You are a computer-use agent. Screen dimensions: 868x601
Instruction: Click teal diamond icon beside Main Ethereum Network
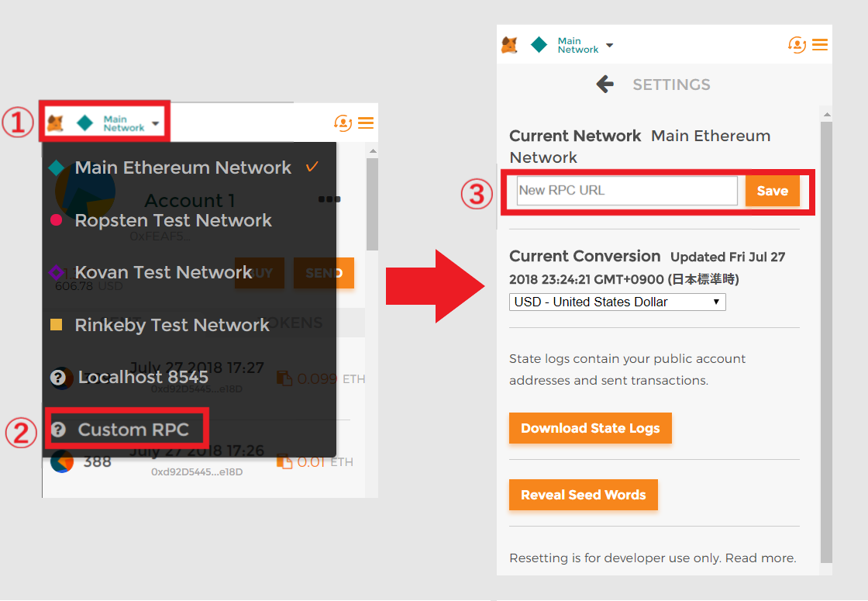pyautogui.click(x=57, y=168)
